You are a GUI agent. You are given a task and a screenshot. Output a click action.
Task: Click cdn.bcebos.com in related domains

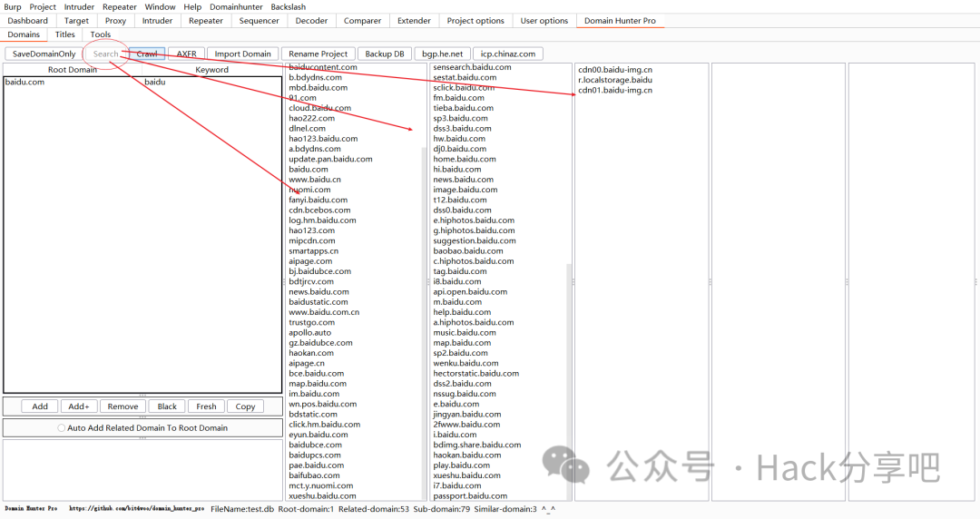[x=319, y=211]
